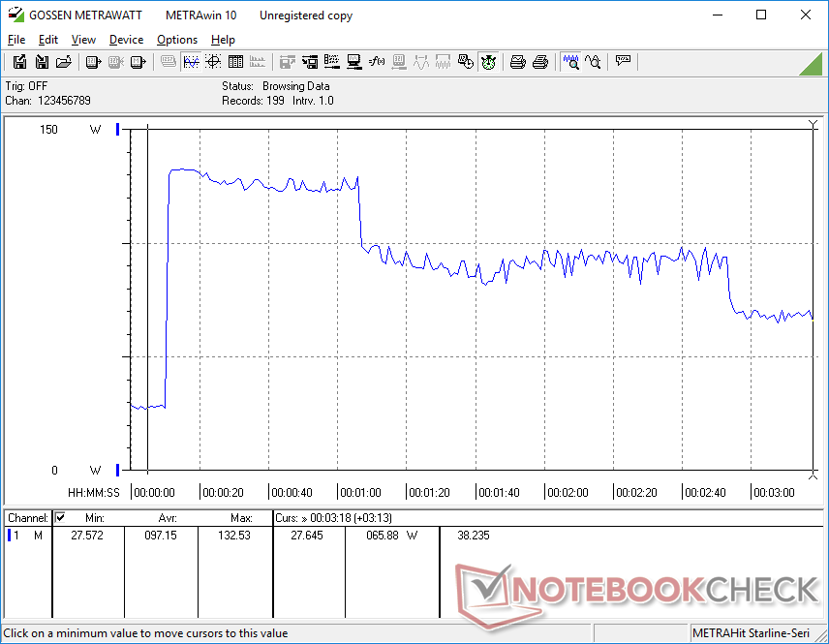Click the METRAHit Starline-Seri status bar entry

pyautogui.click(x=751, y=633)
